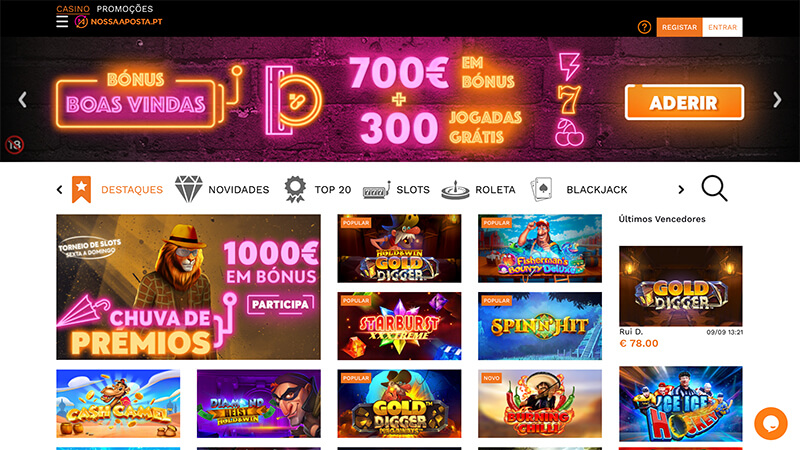Show next banner slide arrow
The width and height of the screenshot is (800, 450).
[x=777, y=99]
